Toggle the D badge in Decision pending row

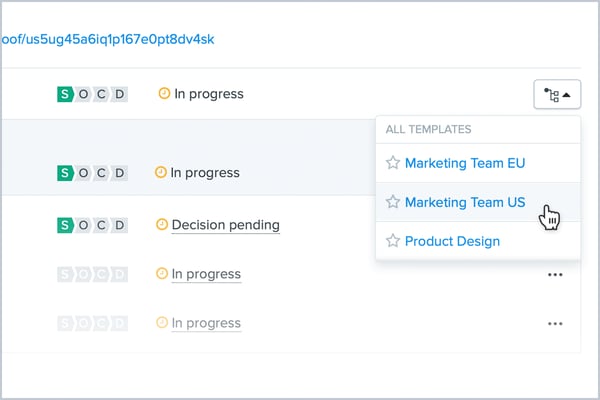120,225
